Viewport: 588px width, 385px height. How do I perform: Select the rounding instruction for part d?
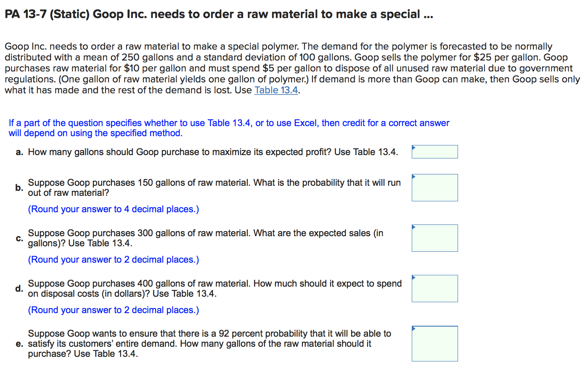113,310
